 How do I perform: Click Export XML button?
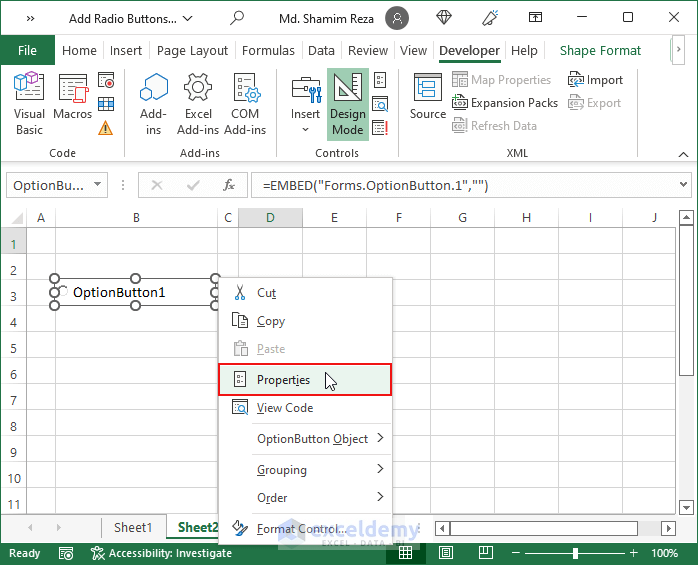[x=594, y=103]
